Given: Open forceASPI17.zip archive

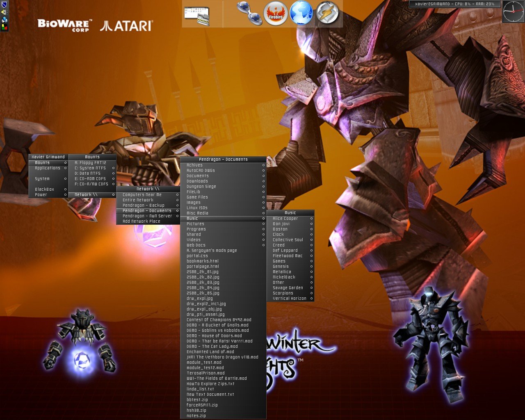Looking at the screenshot, I should (x=223, y=405).
